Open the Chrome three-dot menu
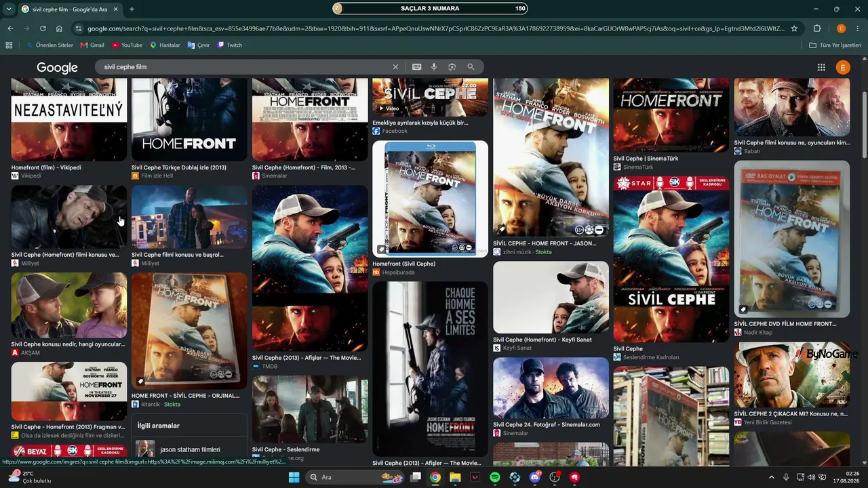Screen dimensions: 868x488 pyautogui.click(x=857, y=28)
